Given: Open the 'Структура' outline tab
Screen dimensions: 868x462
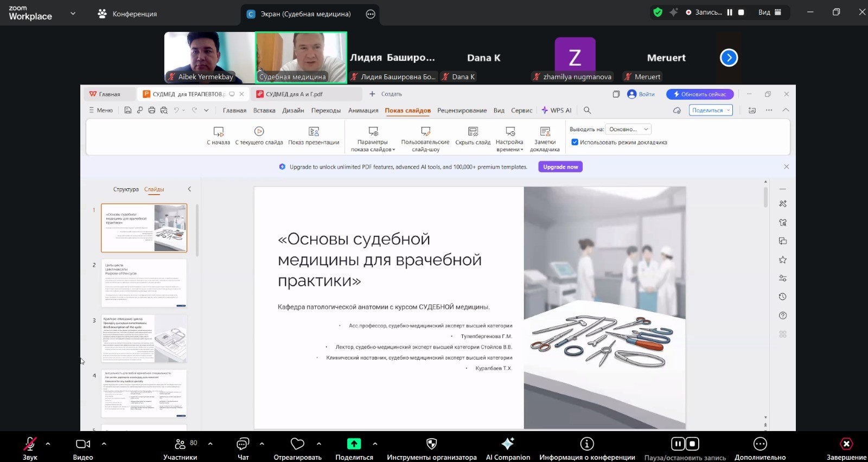Looking at the screenshot, I should click(x=126, y=189).
